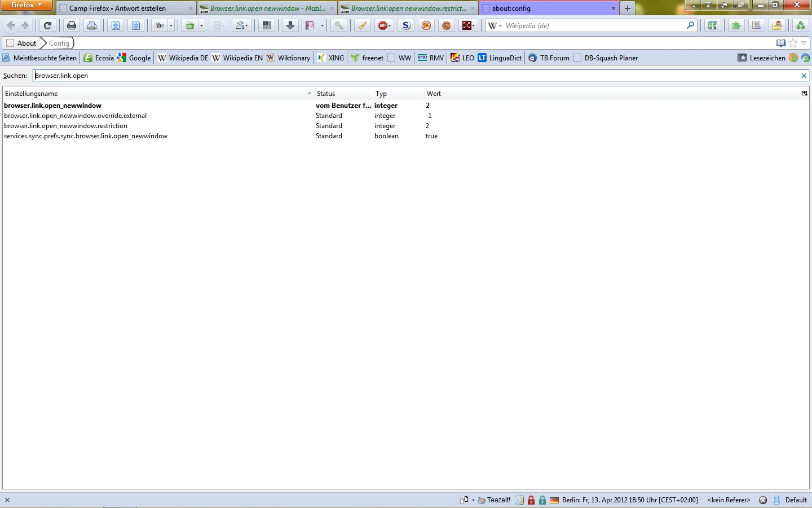Click the scroll-to-bottom page icon
This screenshot has height=508, width=812.
[x=136, y=25]
